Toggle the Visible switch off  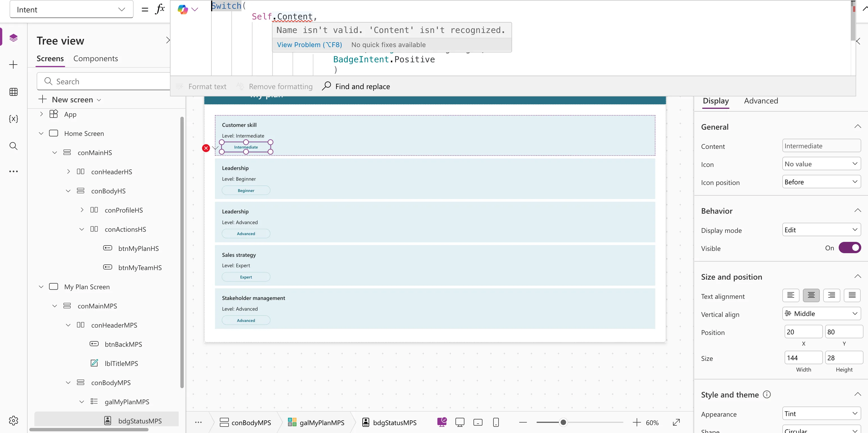[x=849, y=248]
